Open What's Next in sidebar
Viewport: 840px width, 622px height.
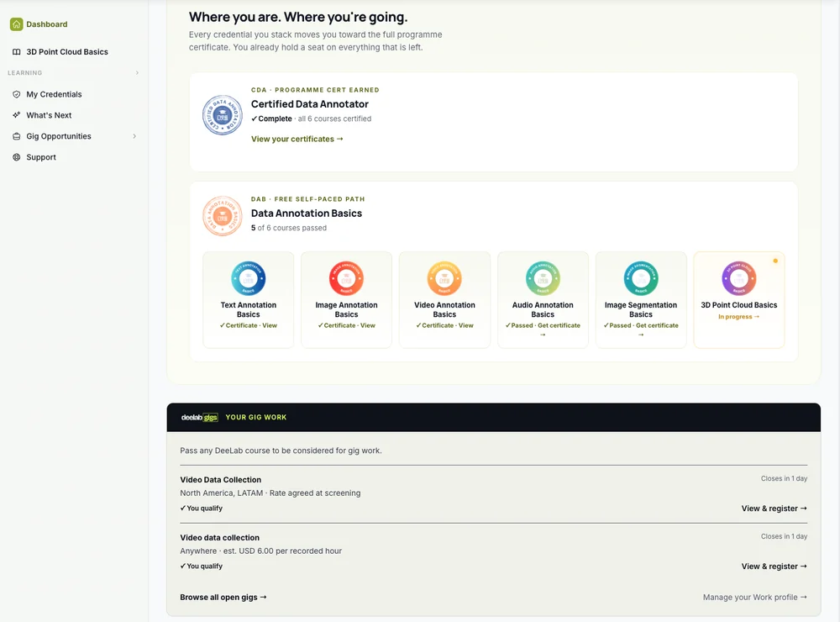point(49,115)
